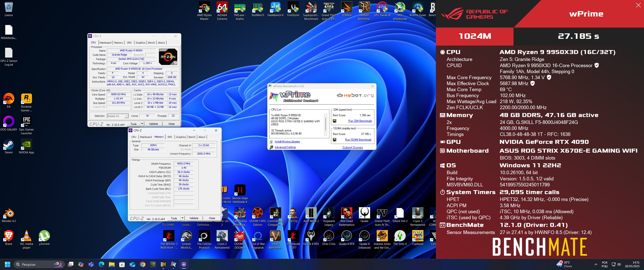The image size is (644, 270).
Task: Open the Alan Wake 2 desktop shortcut
Action: click(x=311, y=215)
